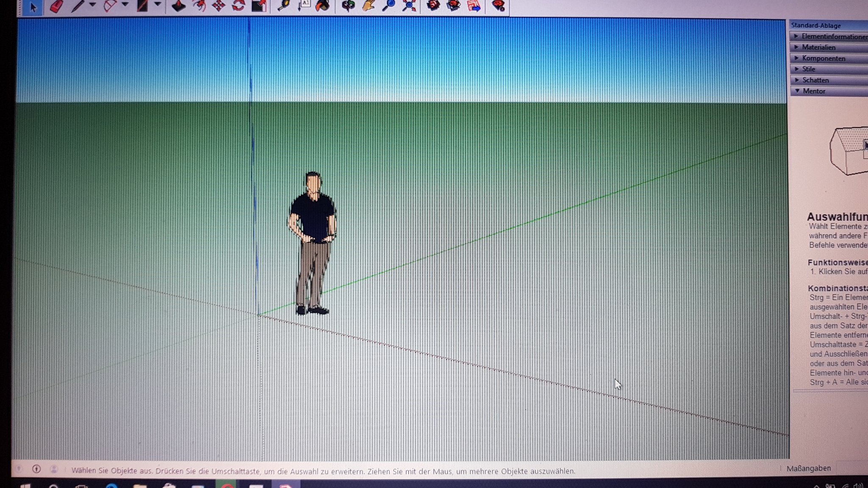Activate the Orbit tool

348,6
